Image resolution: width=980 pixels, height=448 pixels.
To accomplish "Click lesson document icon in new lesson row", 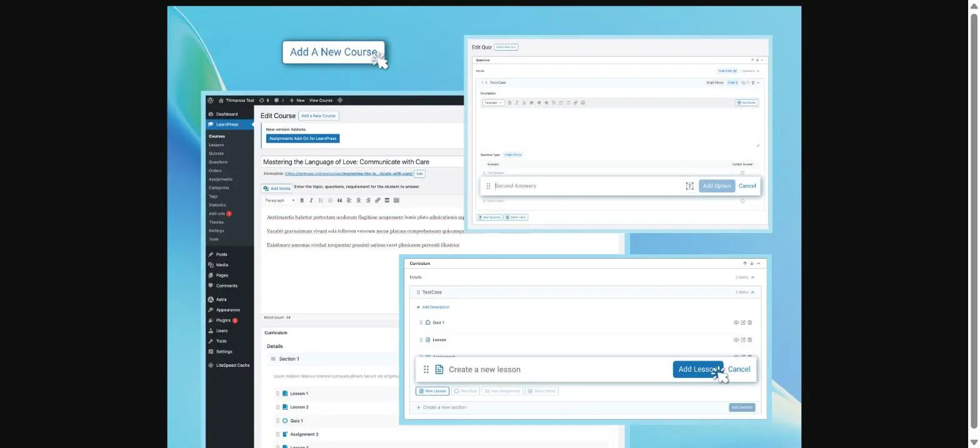I will point(439,369).
